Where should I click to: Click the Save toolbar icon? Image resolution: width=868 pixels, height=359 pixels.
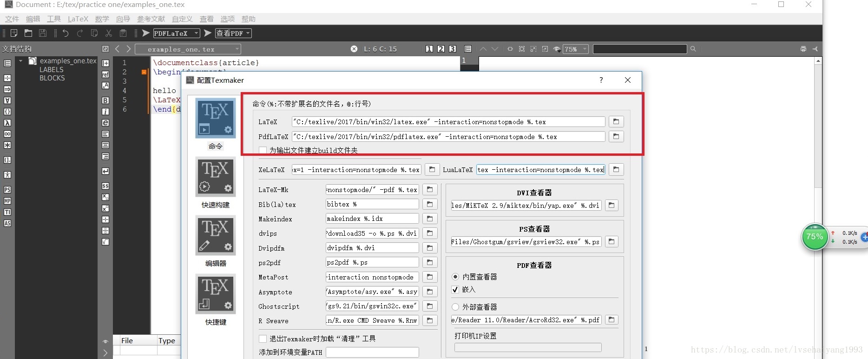[43, 33]
